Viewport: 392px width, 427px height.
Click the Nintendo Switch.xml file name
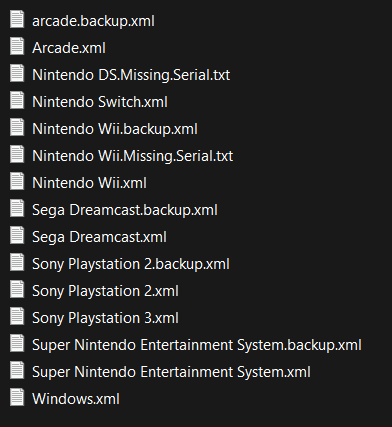tap(100, 102)
